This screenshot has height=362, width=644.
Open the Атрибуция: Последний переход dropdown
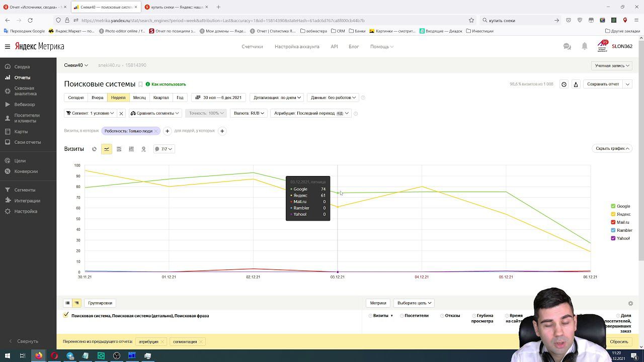tap(311, 113)
